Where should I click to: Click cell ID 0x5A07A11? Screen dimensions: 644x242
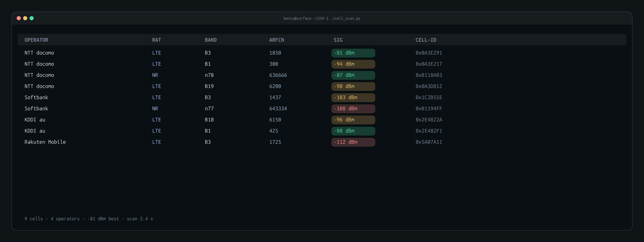pyautogui.click(x=429, y=142)
